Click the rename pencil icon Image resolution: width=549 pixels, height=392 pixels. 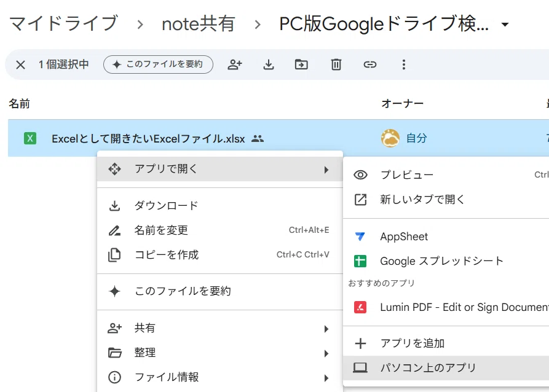coord(114,230)
